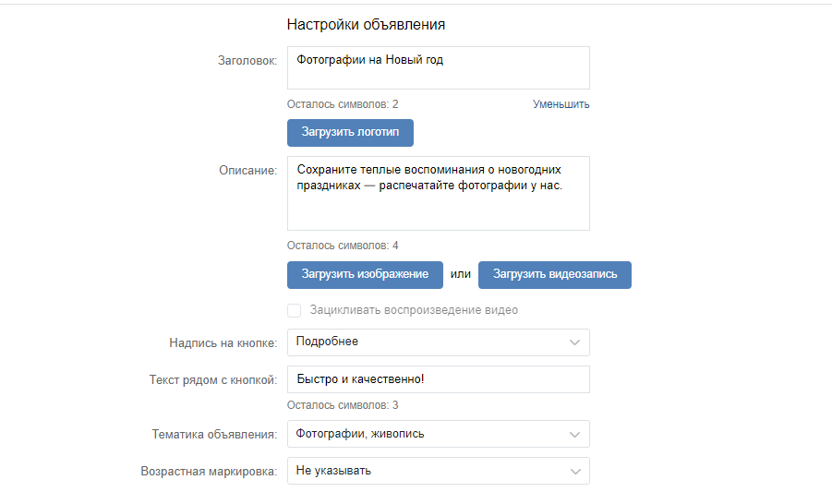Focus the 'Текст рядом с кнопкой' input

click(x=438, y=379)
